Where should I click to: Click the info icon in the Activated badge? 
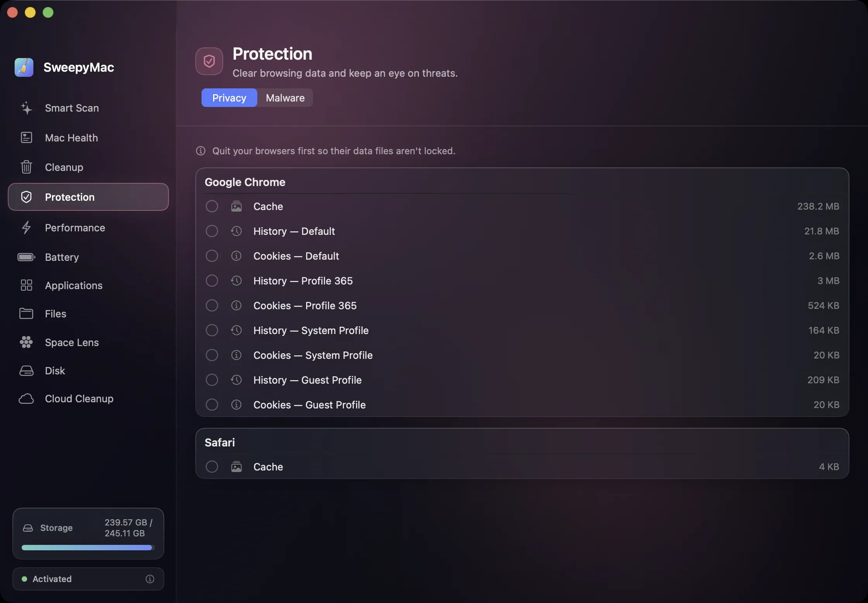pos(150,579)
